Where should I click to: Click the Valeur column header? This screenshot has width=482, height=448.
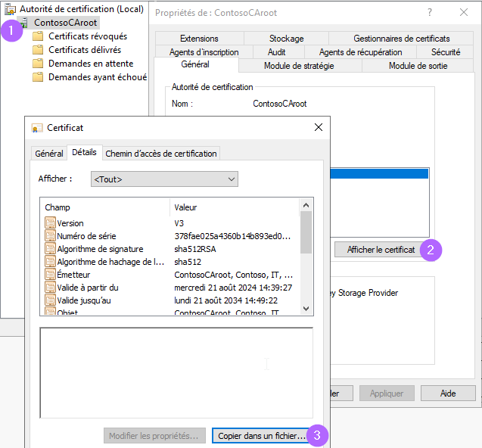[235, 207]
